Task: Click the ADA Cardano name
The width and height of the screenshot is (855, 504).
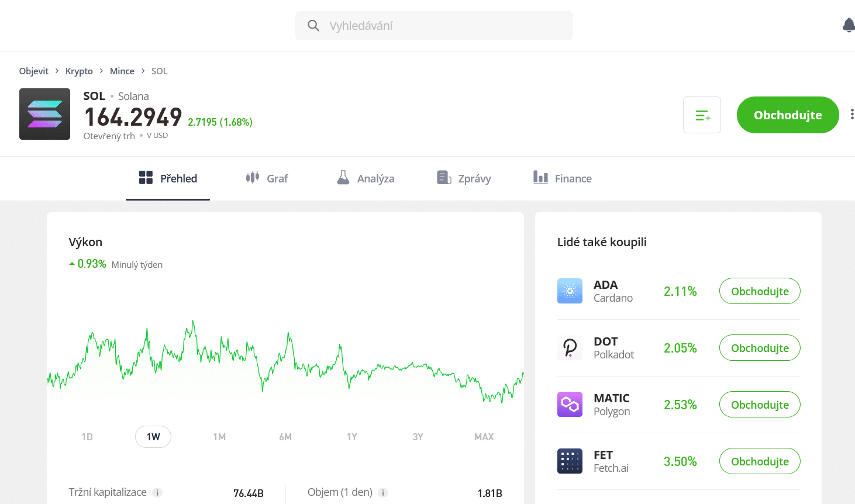Action: (613, 291)
